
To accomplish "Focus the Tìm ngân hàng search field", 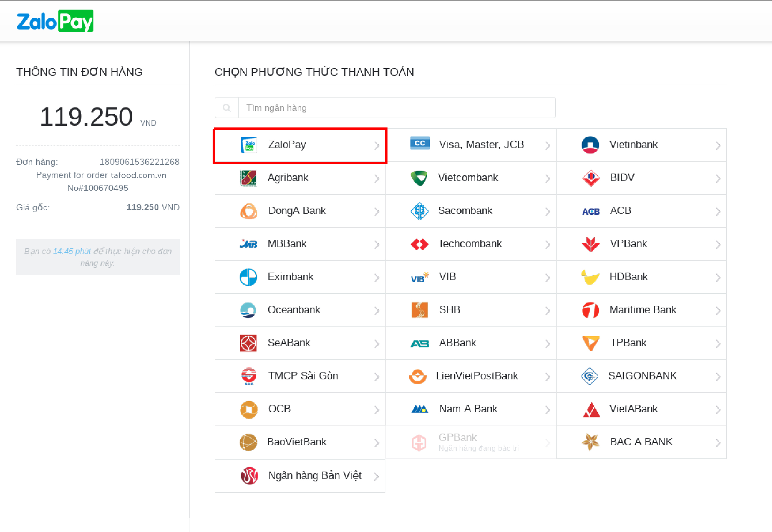I will click(x=397, y=108).
